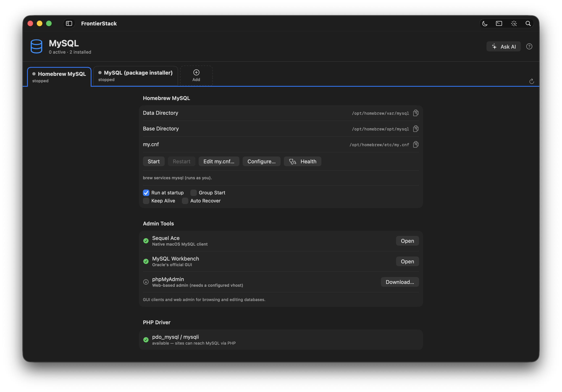Open Sequel Ace
The height and width of the screenshot is (392, 562).
click(407, 241)
